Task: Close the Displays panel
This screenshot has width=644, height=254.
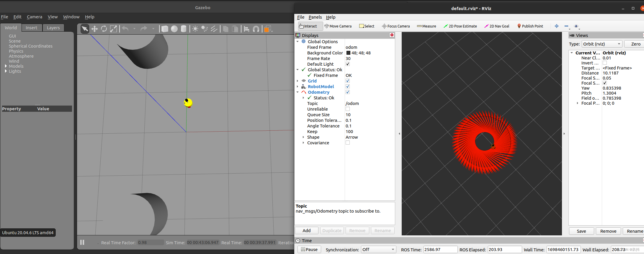Action: (392, 35)
